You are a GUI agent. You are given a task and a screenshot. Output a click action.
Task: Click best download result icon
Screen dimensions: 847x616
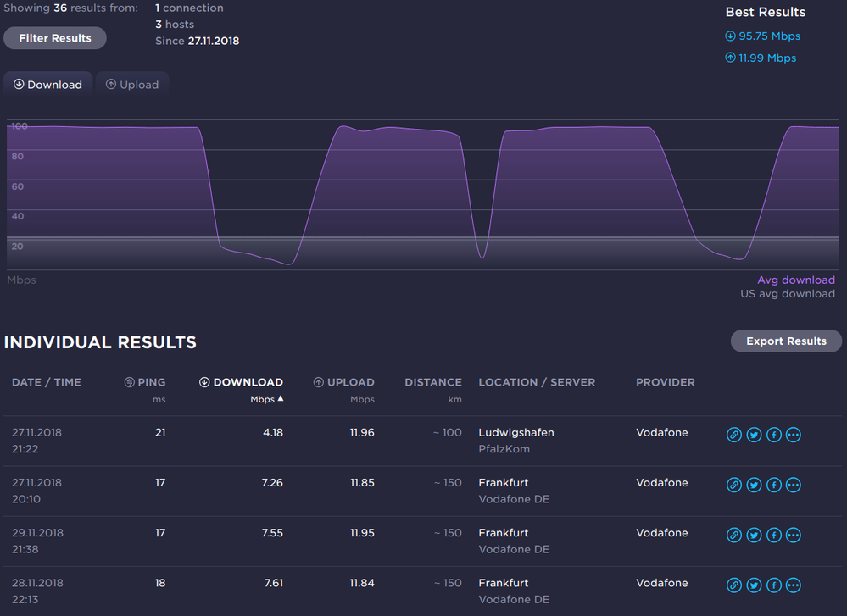pyautogui.click(x=730, y=36)
